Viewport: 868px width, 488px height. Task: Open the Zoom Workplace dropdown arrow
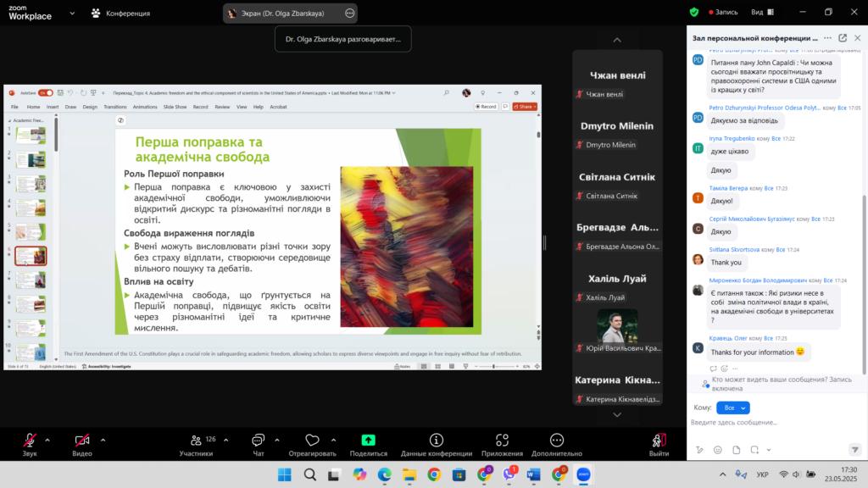click(x=72, y=14)
